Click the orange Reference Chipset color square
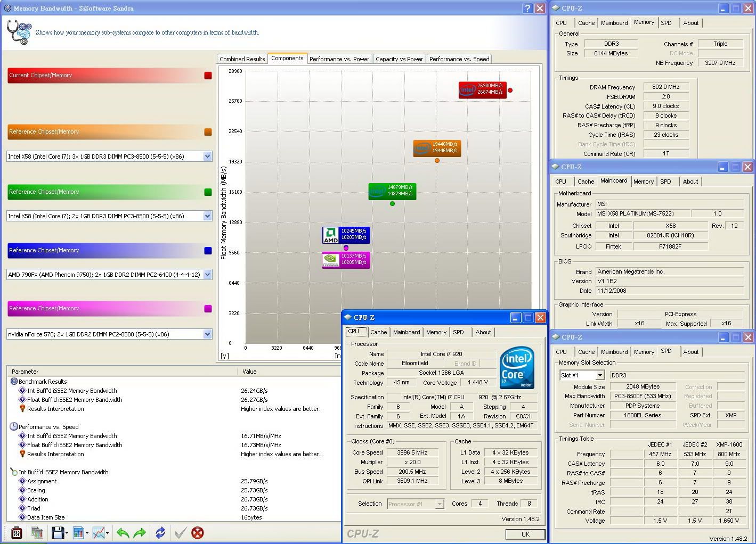Screen dimensions: 756x544 click(x=208, y=132)
